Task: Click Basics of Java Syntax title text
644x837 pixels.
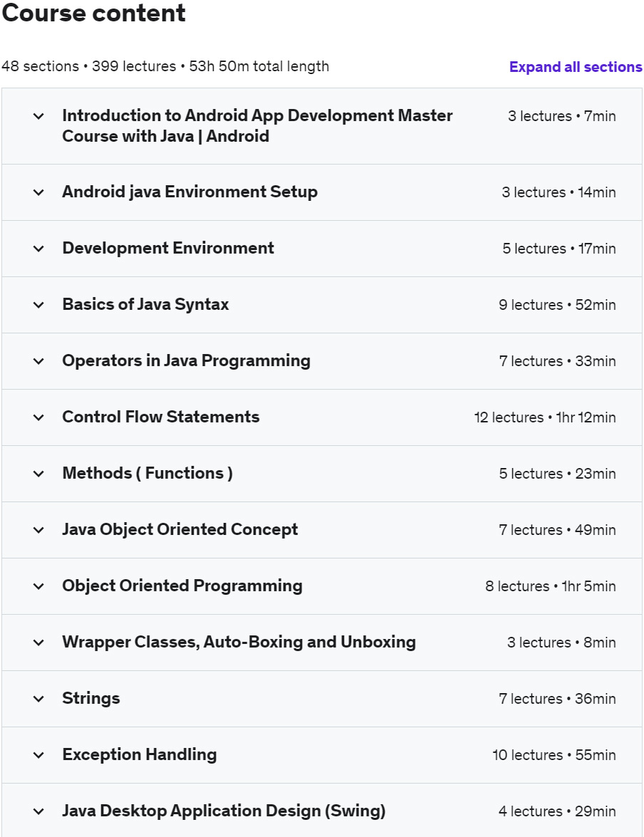Action: pyautogui.click(x=145, y=304)
